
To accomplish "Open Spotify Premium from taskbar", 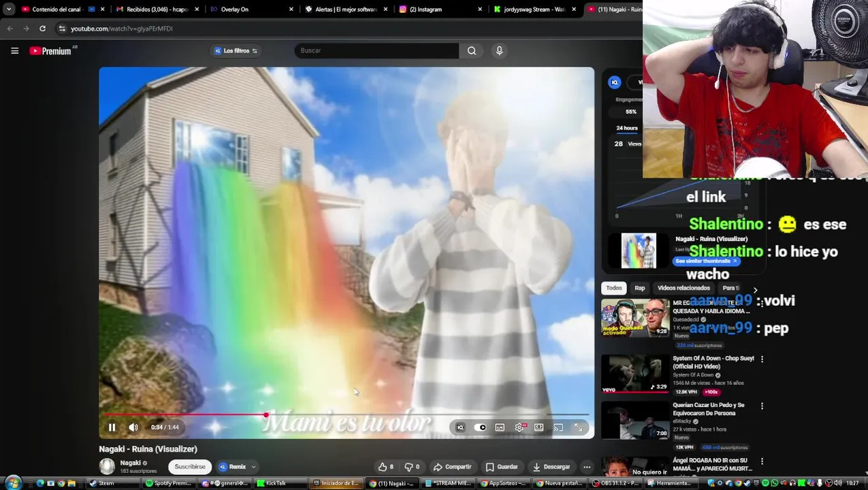I will (x=168, y=483).
